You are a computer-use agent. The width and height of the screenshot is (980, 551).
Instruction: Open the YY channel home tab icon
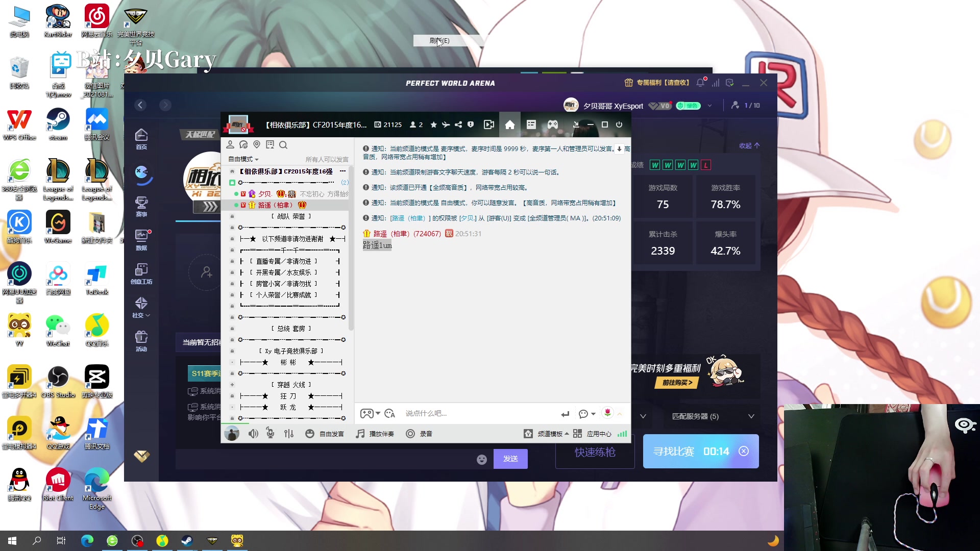[x=509, y=125]
